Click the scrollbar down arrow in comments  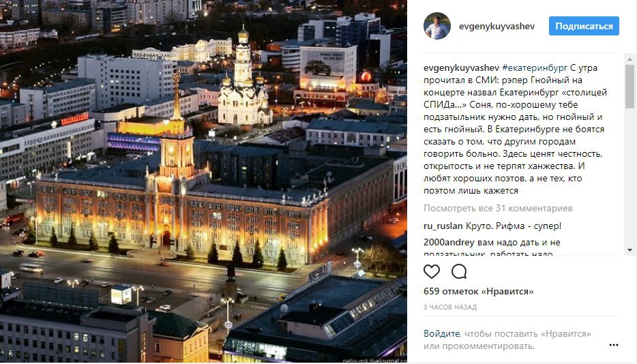[629, 250]
